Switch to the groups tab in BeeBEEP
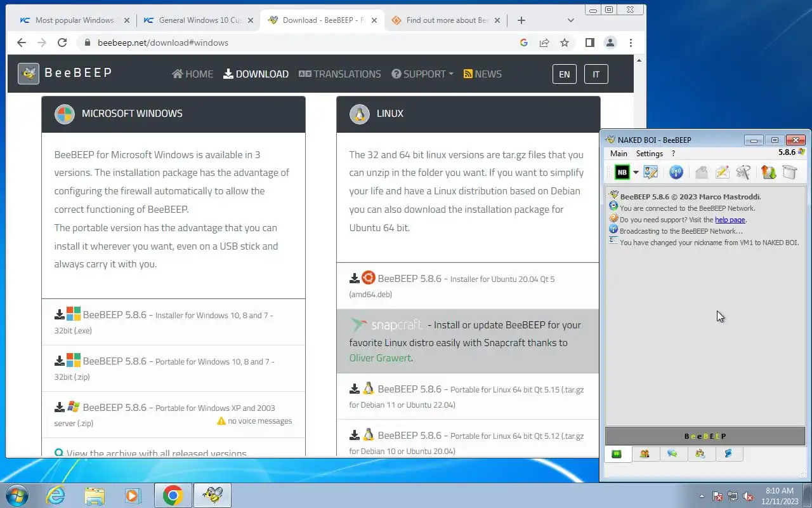This screenshot has width=812, height=508. pos(700,454)
